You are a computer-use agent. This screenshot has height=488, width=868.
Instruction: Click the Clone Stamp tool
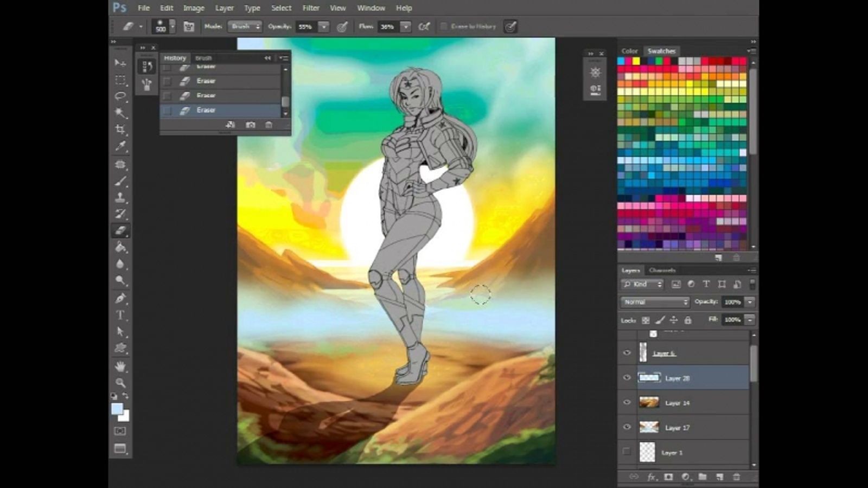120,197
